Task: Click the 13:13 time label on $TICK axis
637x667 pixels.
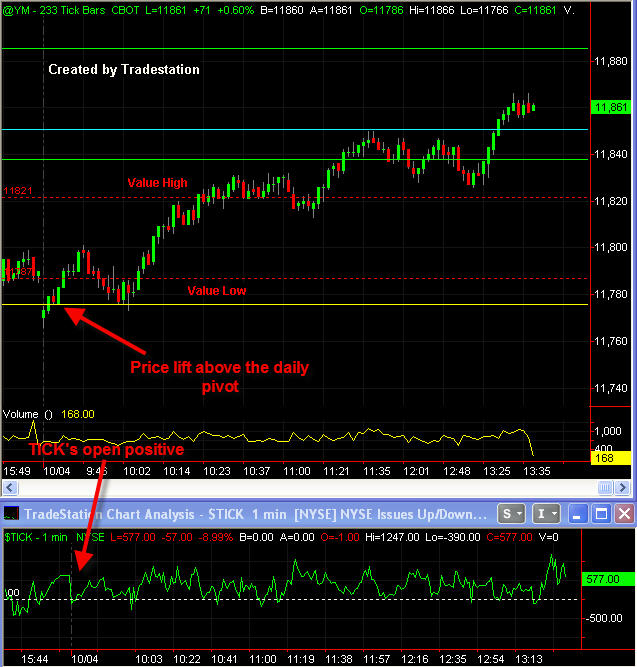Action: pos(529,659)
